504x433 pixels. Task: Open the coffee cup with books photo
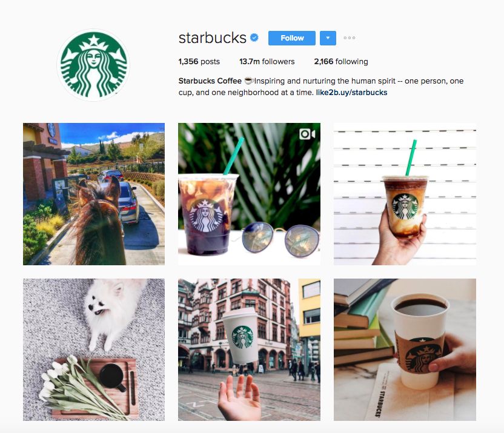pos(405,349)
